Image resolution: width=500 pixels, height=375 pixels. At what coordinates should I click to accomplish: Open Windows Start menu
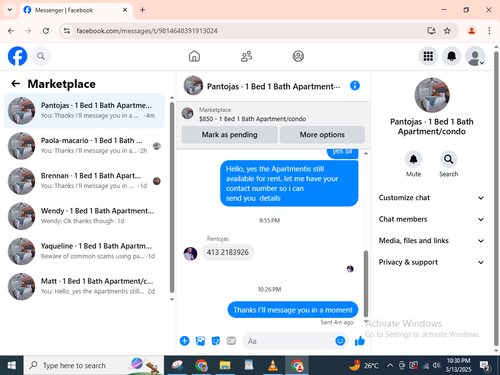click(11, 365)
